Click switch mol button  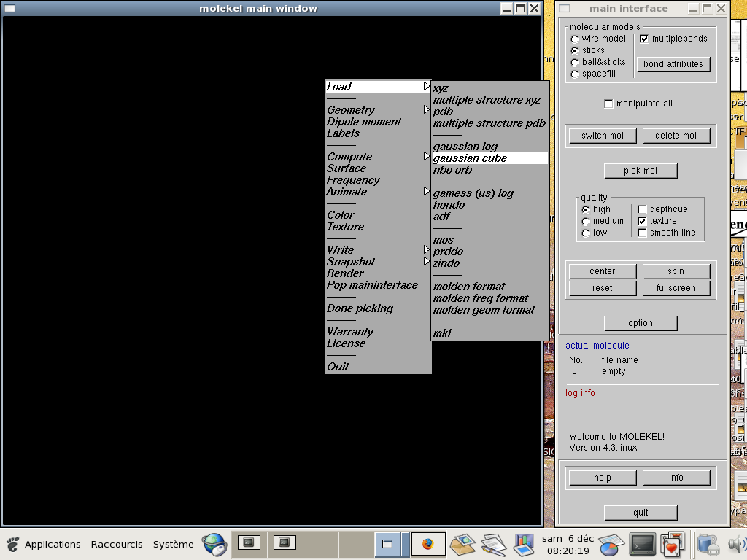tap(603, 136)
